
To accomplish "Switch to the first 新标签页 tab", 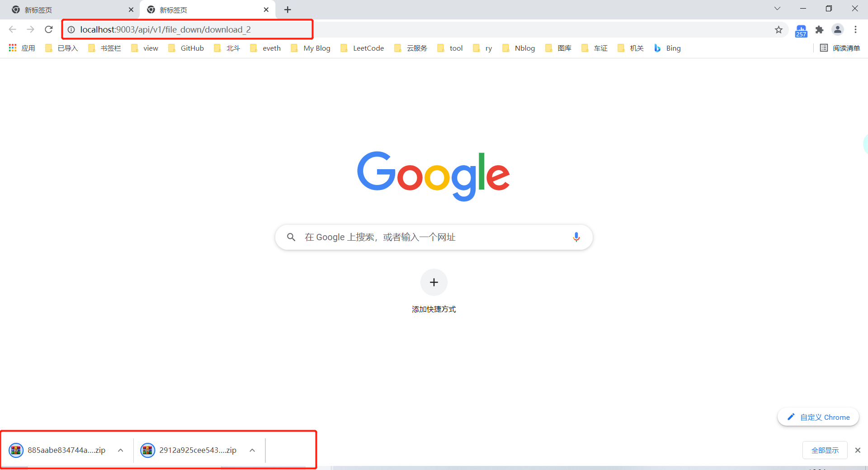I will [x=68, y=9].
